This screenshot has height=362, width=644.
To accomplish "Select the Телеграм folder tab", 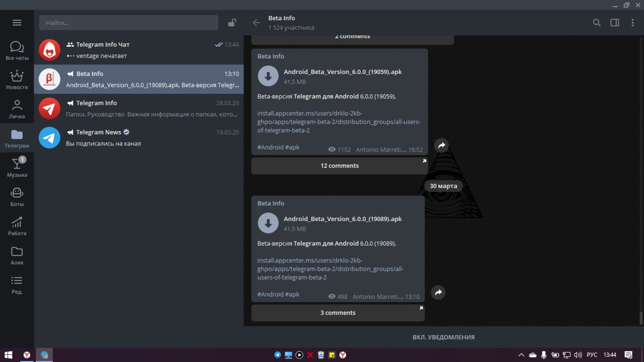I will (x=17, y=138).
